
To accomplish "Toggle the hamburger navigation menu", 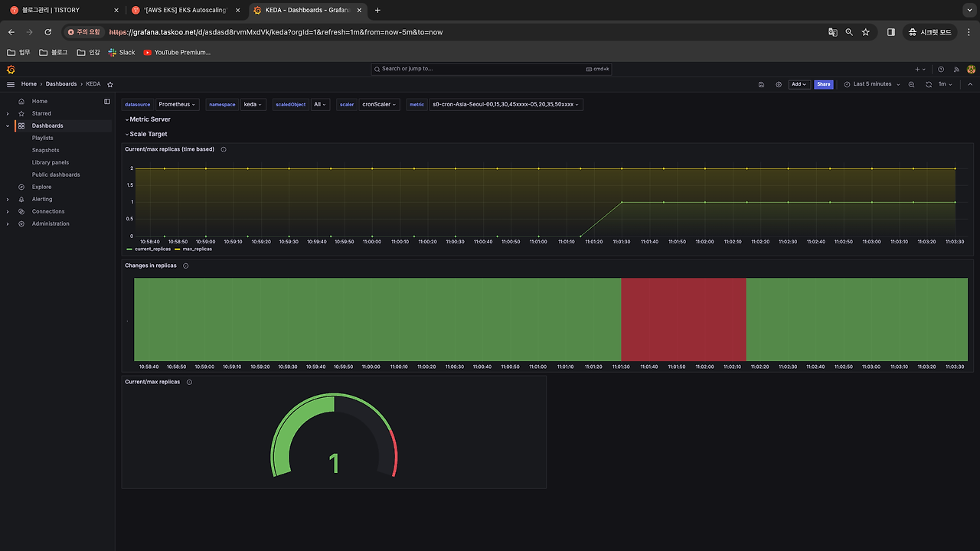I will coord(11,84).
